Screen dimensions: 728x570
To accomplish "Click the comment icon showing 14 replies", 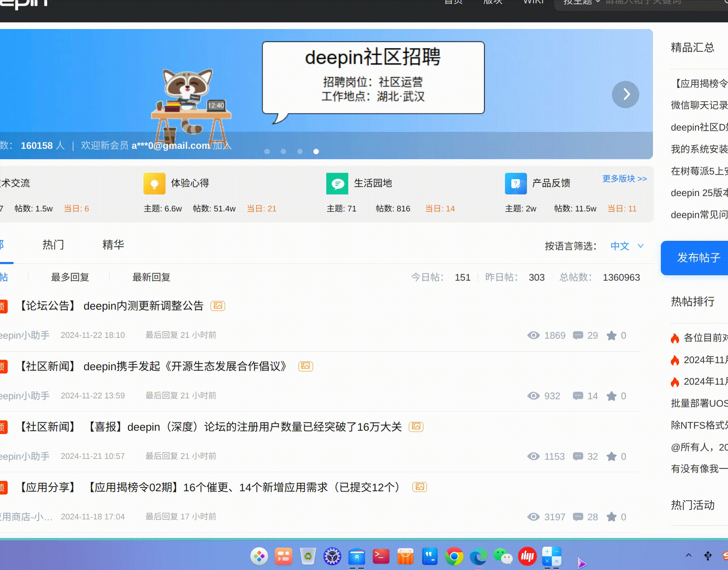I will 578,396.
